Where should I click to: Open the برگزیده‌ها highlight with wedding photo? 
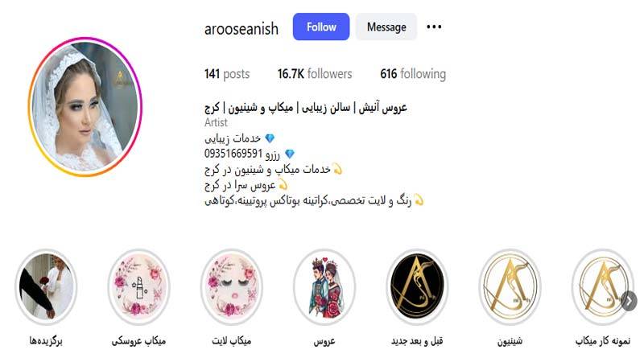46,286
